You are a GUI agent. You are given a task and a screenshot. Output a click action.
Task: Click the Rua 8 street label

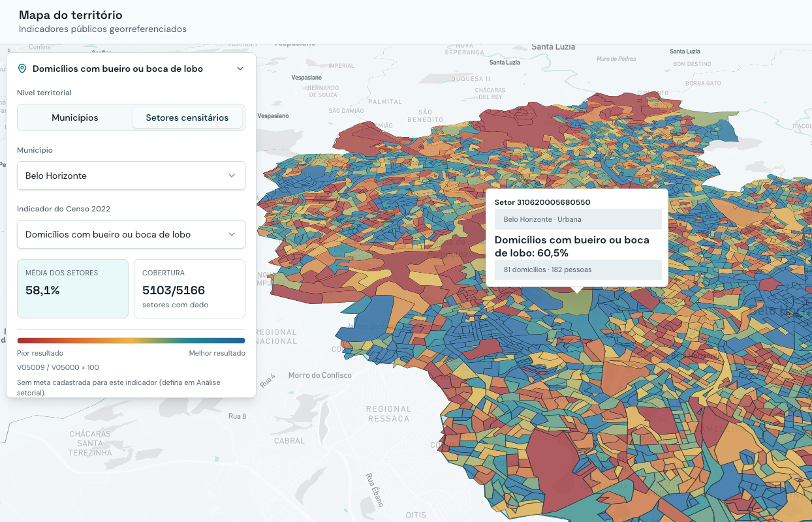[237, 416]
